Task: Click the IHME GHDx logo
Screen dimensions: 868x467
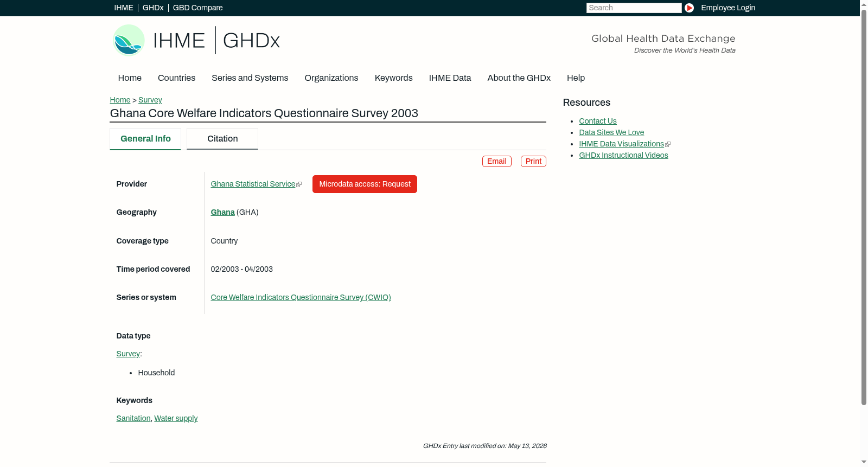Action: 196,40
